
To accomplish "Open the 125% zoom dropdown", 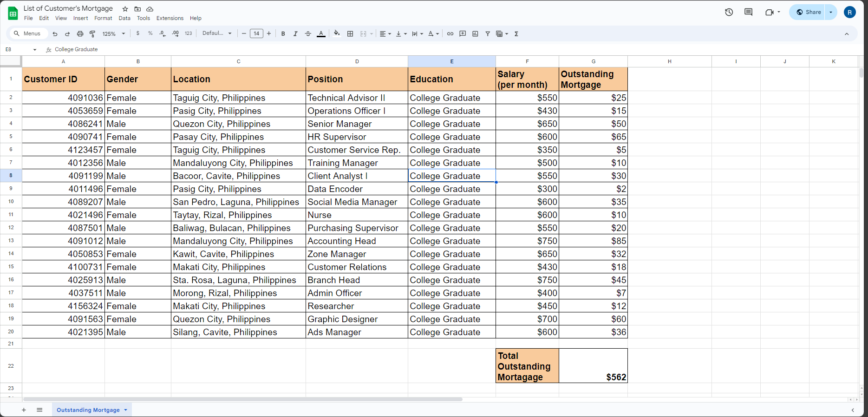I will point(114,33).
